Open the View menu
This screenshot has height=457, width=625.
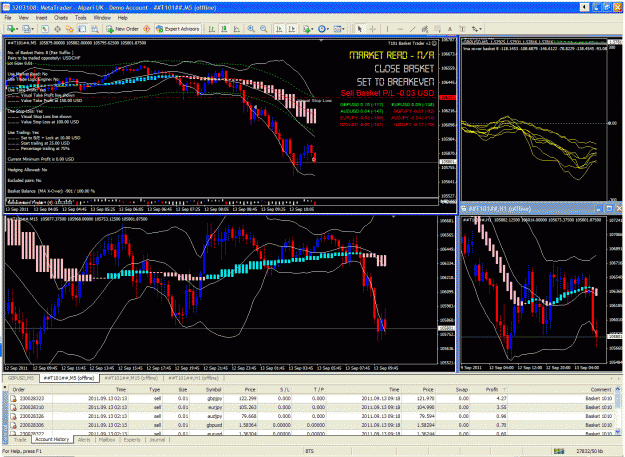pyautogui.click(x=24, y=18)
